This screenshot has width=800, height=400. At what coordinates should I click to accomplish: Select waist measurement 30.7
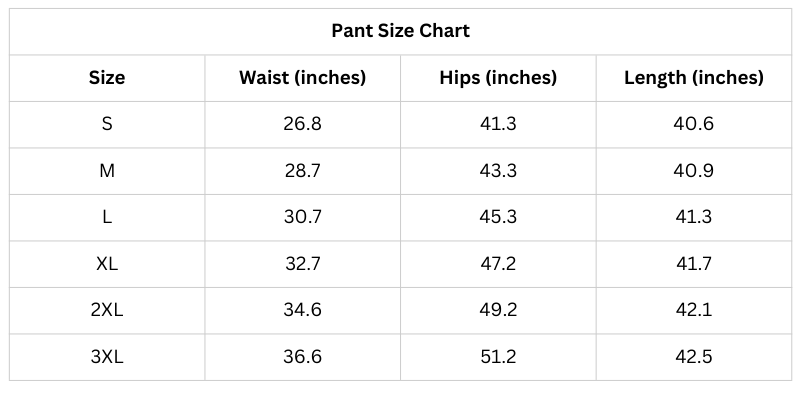(x=302, y=217)
